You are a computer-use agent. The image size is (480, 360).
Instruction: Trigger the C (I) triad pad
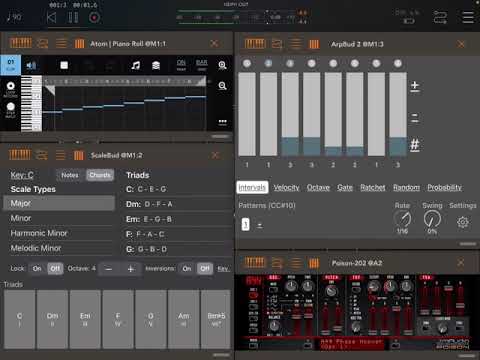point(19,319)
